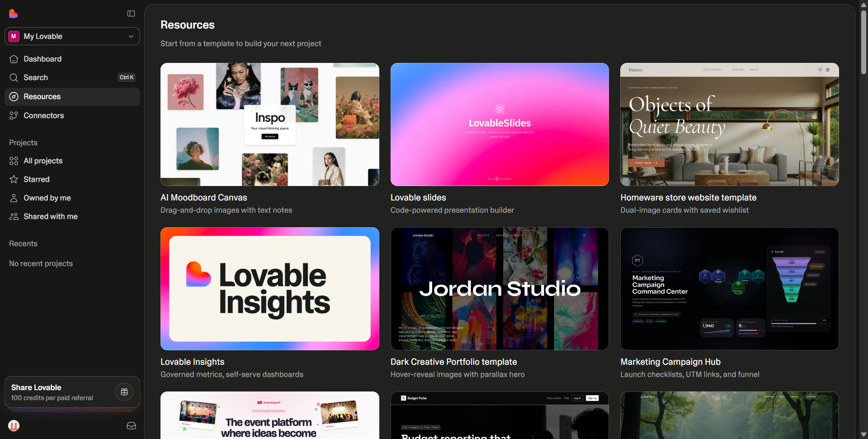The width and height of the screenshot is (868, 439).
Task: Open the Homeware store template thumbnail
Action: [x=730, y=124]
